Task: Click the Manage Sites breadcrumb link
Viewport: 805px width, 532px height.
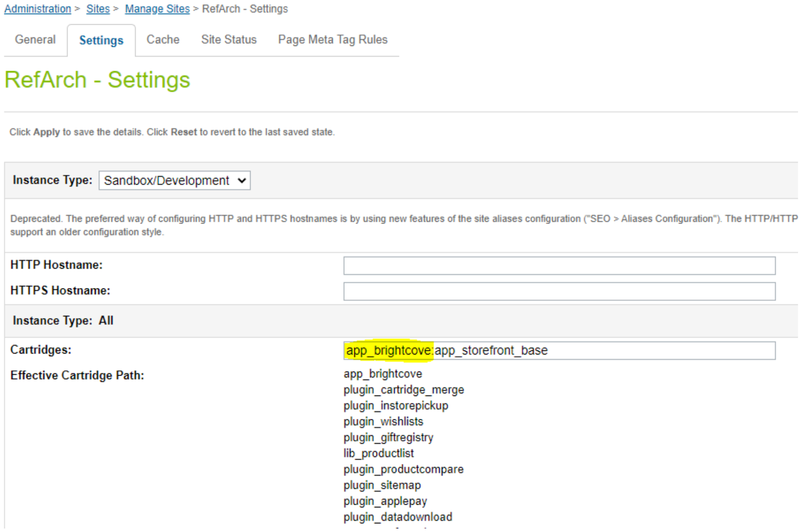Action: [x=157, y=9]
